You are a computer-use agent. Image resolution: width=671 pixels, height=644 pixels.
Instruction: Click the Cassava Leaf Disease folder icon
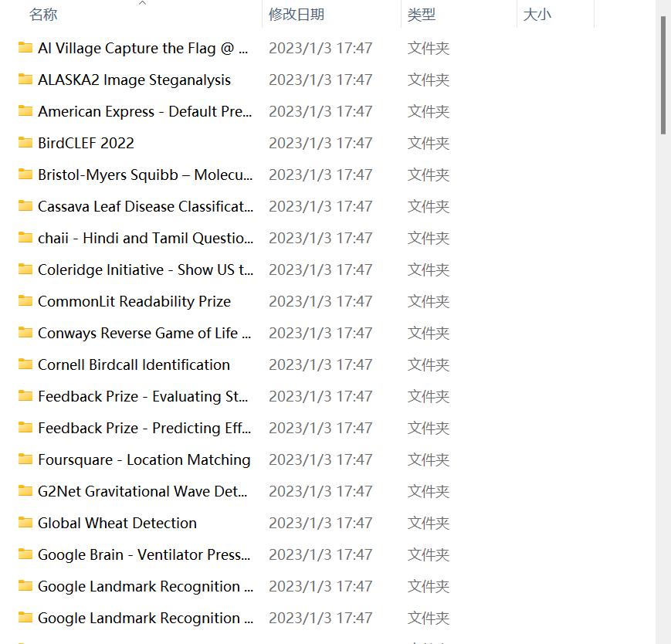click(25, 205)
